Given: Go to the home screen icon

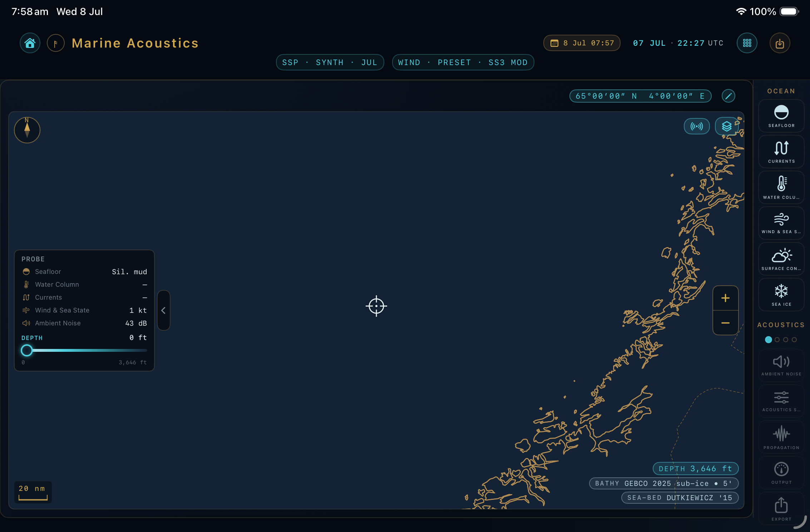Looking at the screenshot, I should click(x=30, y=43).
